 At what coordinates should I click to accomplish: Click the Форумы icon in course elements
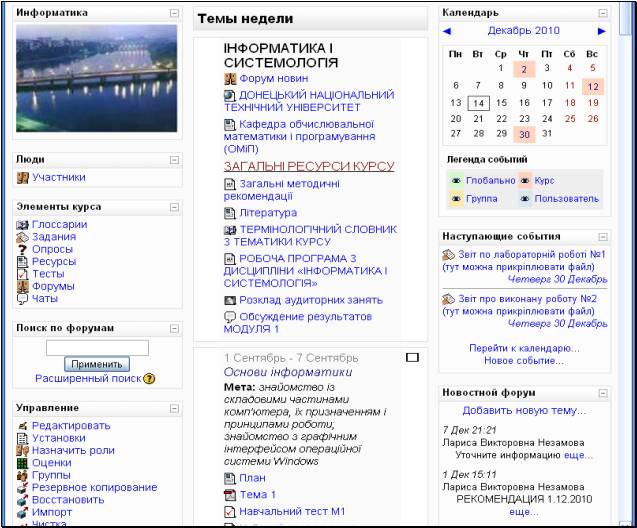click(x=23, y=286)
